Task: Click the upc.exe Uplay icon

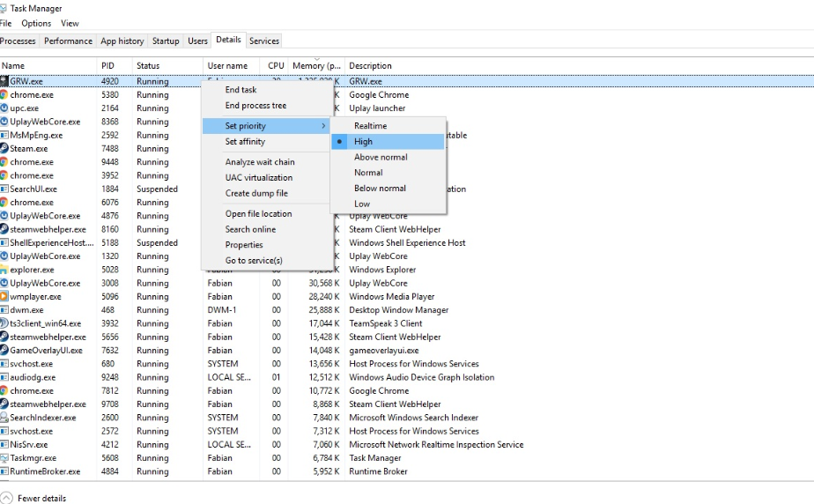Action: tap(4, 108)
